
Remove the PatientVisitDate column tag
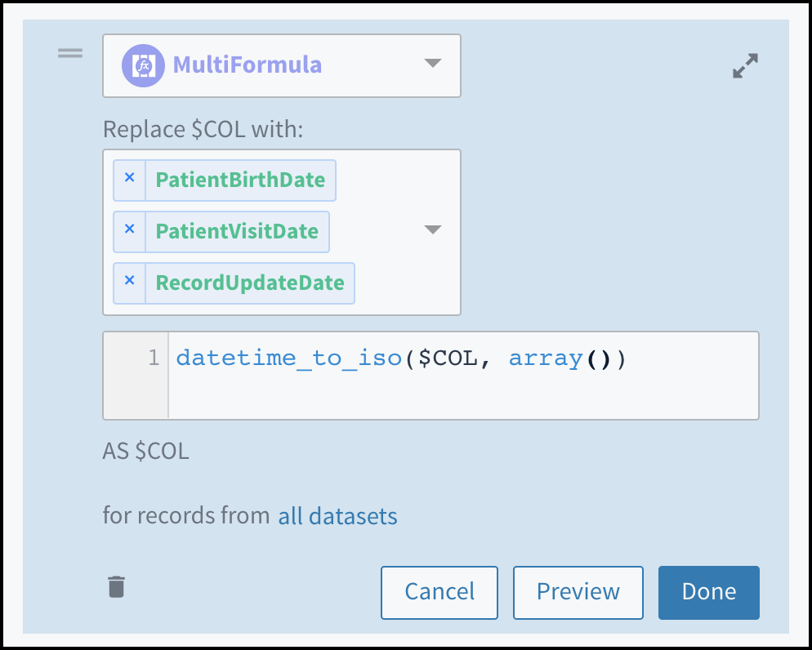[129, 231]
